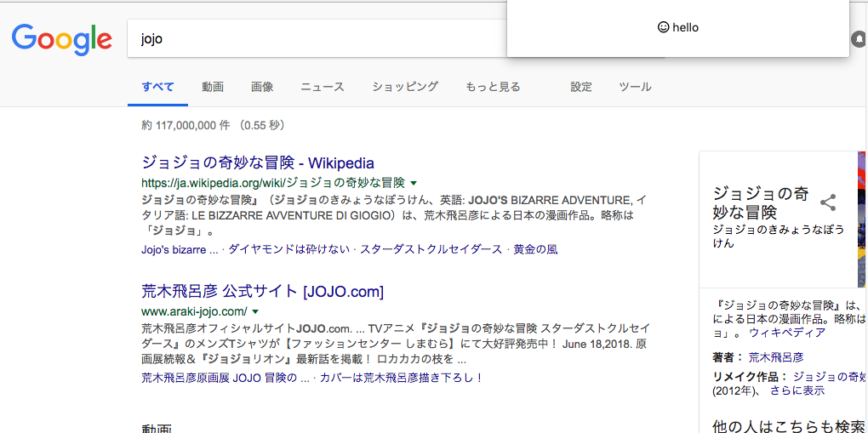Open the ツール options
Screen dimensions: 868x433
(x=635, y=87)
